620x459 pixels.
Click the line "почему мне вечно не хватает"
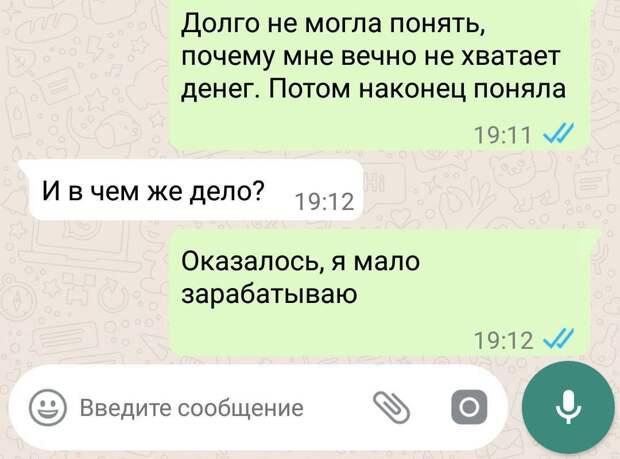(371, 57)
